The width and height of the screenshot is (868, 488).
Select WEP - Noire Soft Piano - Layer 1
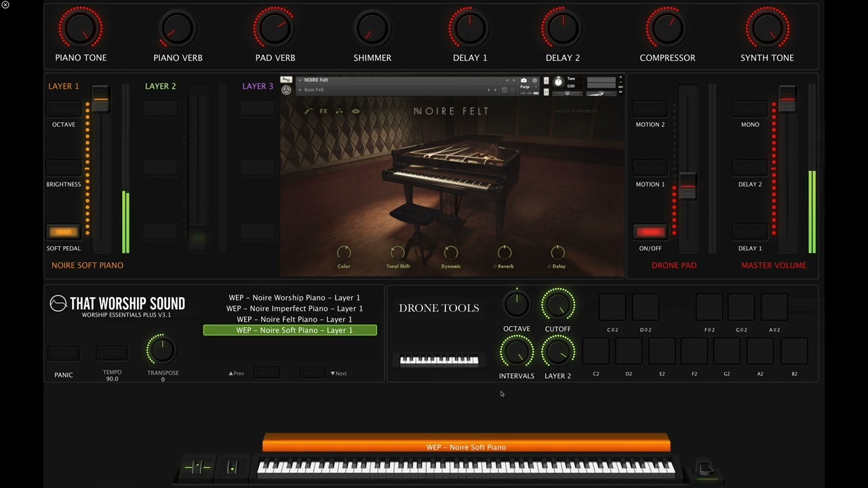290,330
